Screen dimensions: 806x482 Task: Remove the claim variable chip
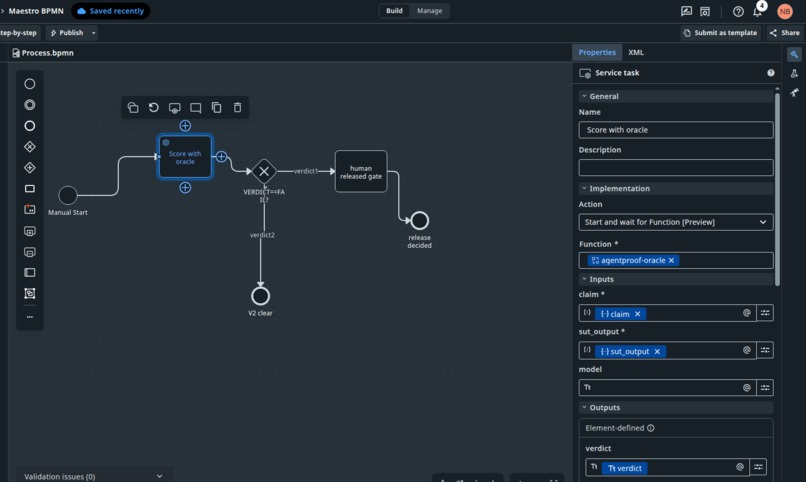tap(637, 314)
